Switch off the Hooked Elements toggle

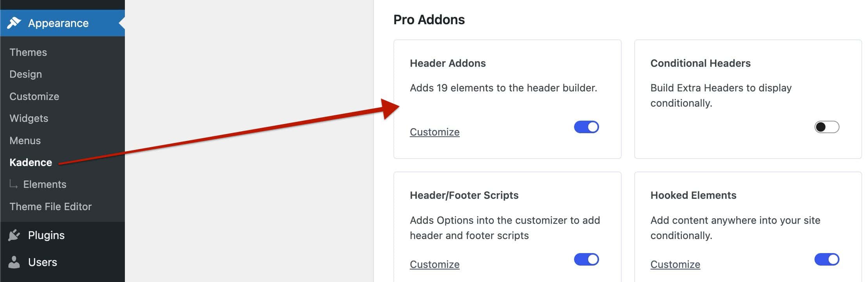pos(827,259)
